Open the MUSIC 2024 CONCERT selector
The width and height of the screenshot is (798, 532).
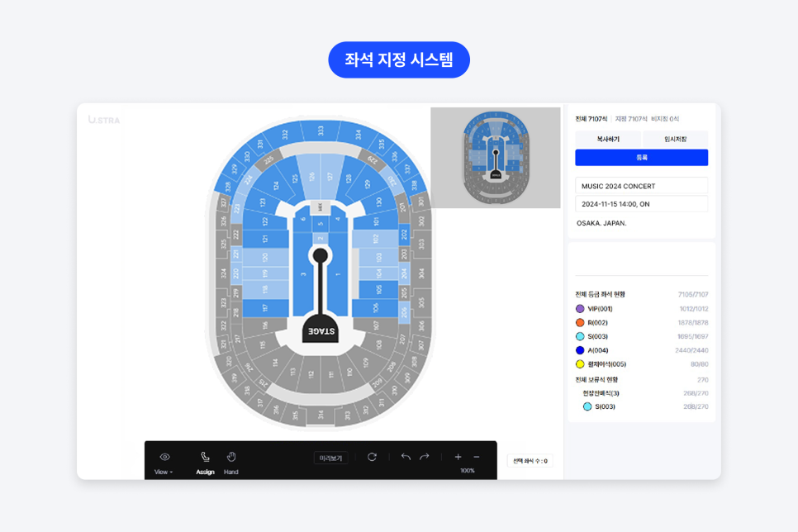coord(641,186)
